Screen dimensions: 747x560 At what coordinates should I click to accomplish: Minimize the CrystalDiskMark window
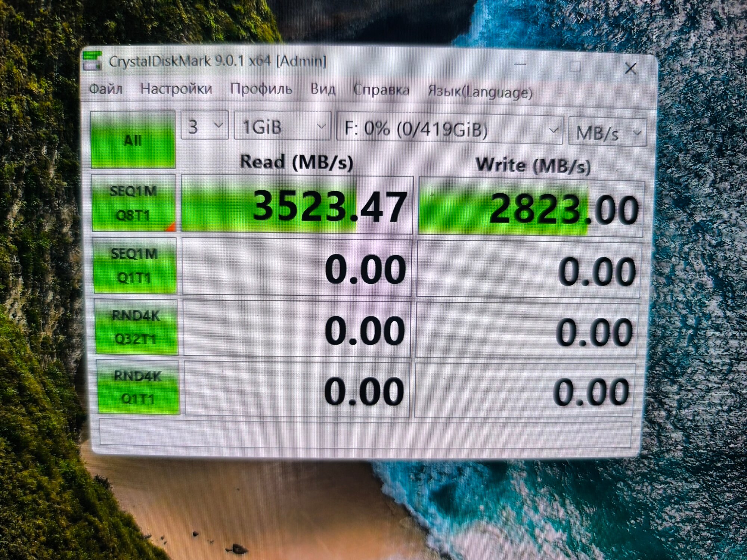(x=520, y=65)
